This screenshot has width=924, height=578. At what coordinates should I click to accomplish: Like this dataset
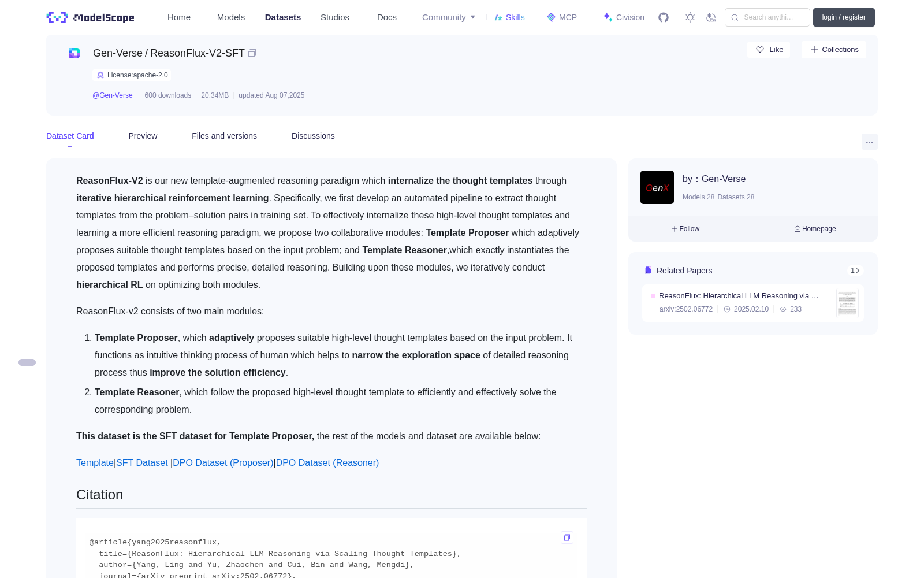tap(769, 50)
